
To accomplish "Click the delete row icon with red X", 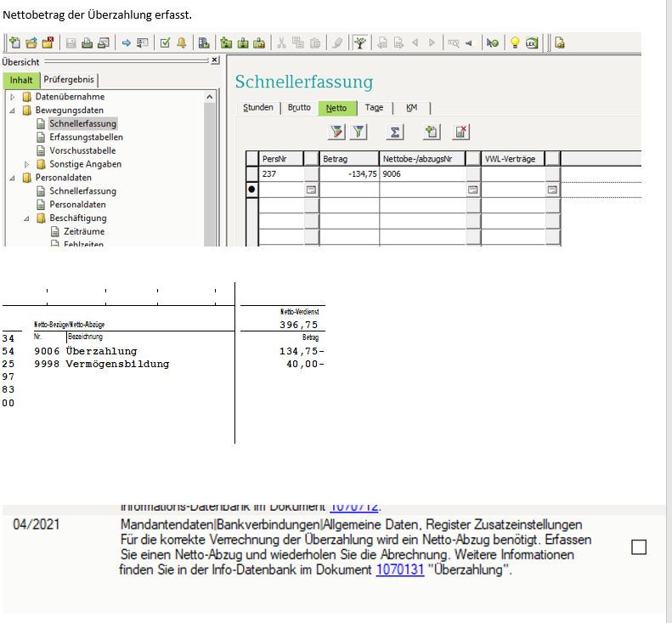I will coord(460,132).
